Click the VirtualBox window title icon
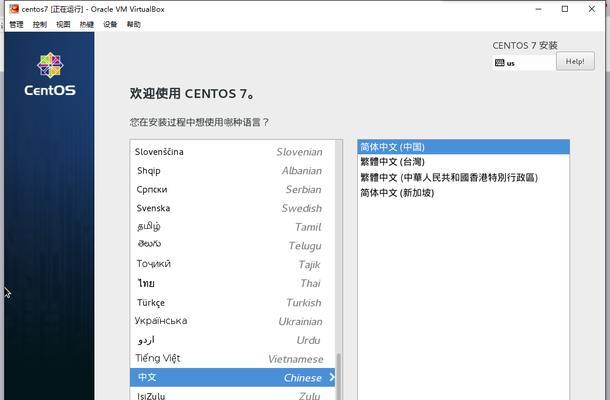The height and width of the screenshot is (400, 610). pos(14,9)
